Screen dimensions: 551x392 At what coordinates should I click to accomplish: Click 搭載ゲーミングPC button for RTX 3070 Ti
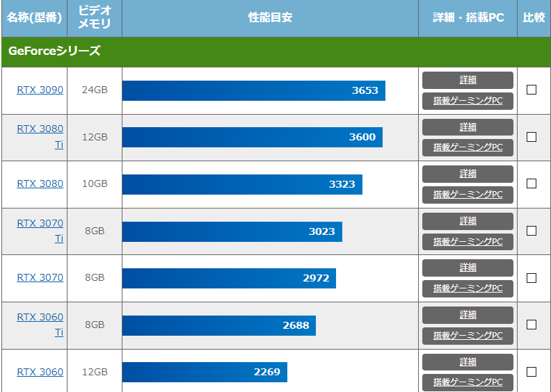click(468, 242)
